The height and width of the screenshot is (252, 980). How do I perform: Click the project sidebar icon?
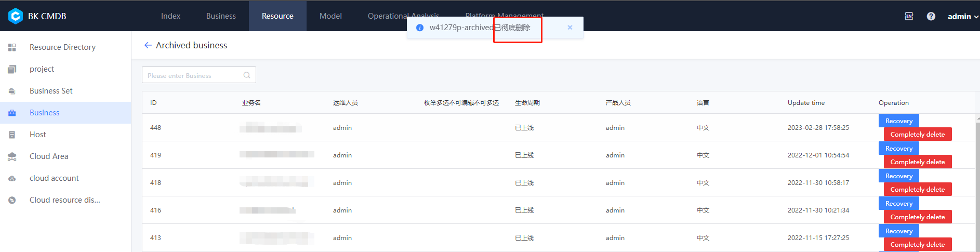12,69
